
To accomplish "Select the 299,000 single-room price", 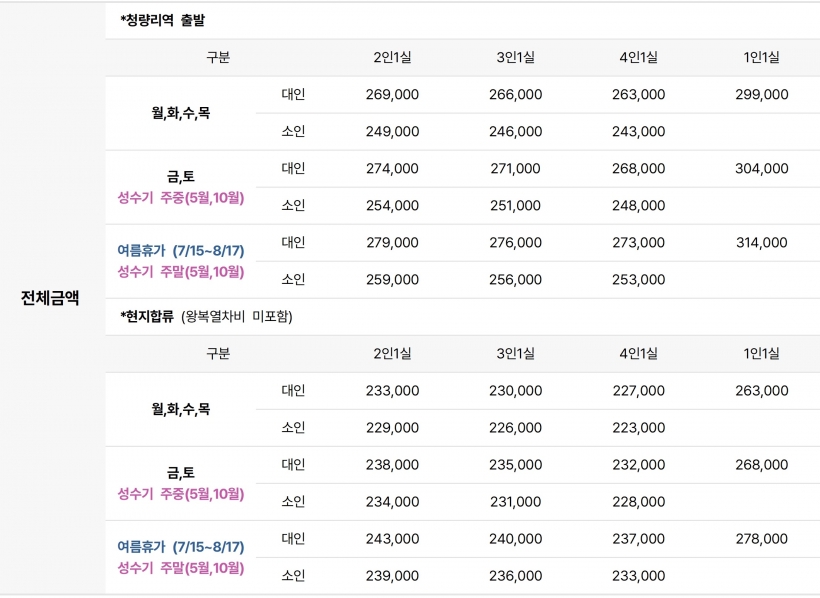I will click(761, 95).
